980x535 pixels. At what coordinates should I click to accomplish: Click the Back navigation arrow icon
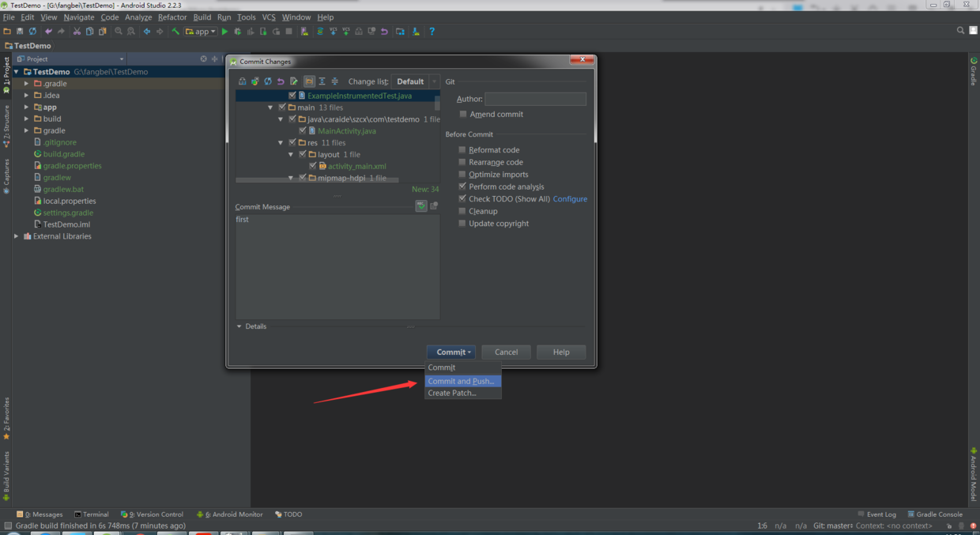click(x=147, y=32)
